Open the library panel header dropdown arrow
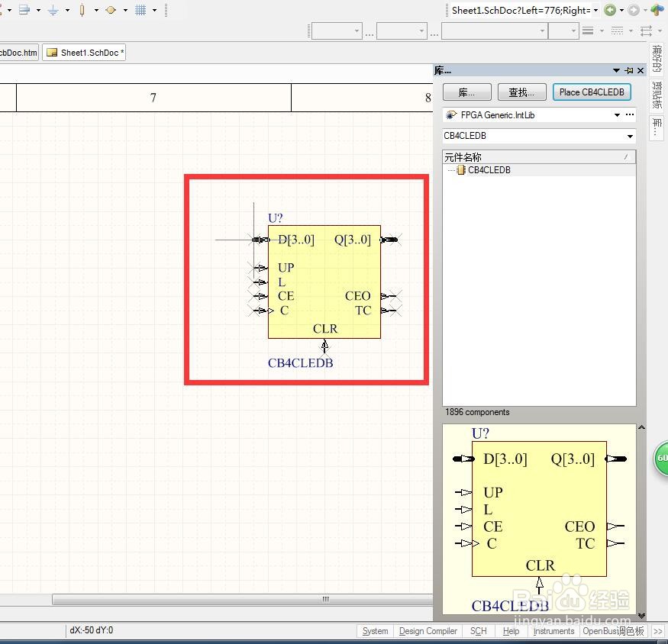 [616, 71]
